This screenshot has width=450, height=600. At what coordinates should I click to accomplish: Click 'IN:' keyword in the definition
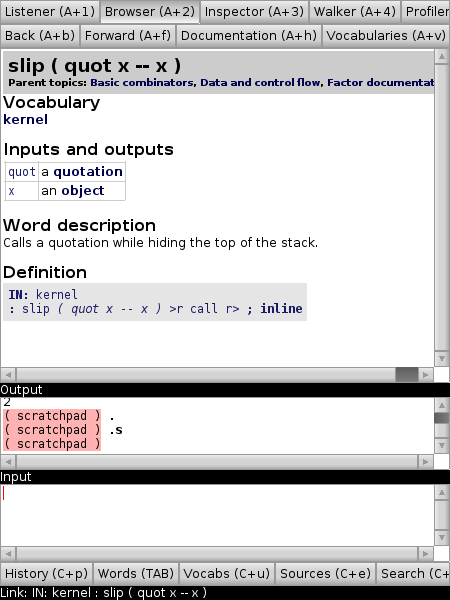click(18, 295)
